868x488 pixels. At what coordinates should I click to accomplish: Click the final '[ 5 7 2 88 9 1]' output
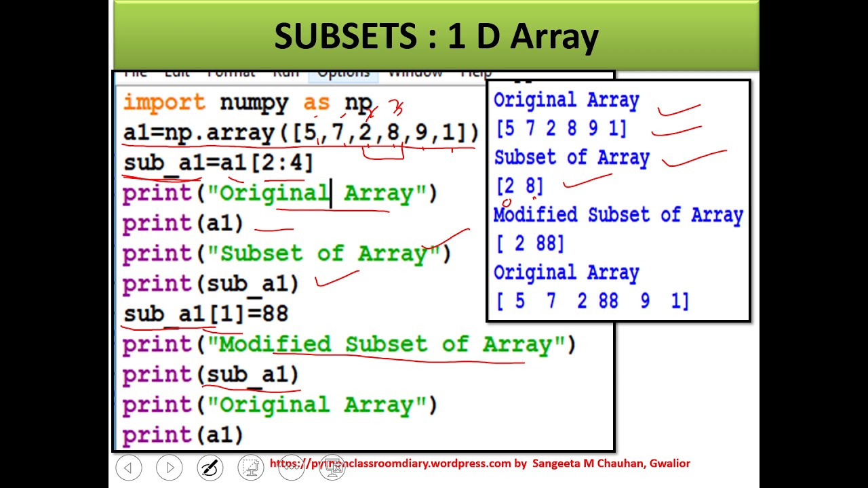[592, 301]
